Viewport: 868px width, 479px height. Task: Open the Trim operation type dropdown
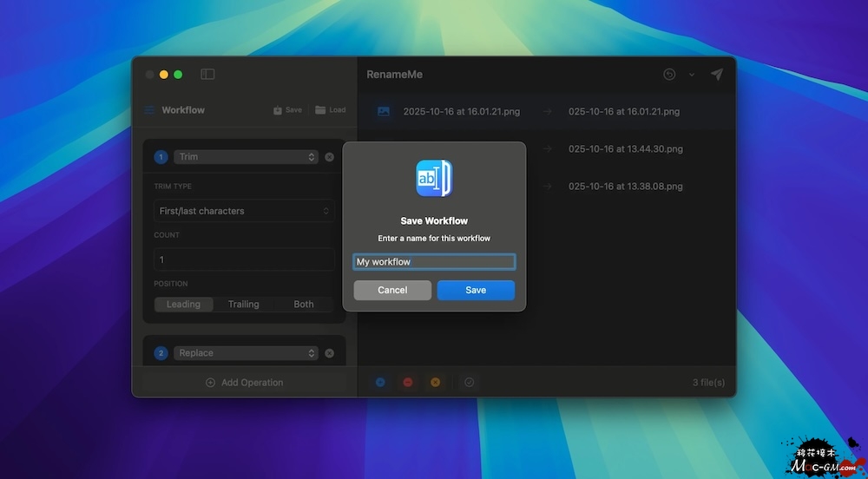tap(247, 157)
